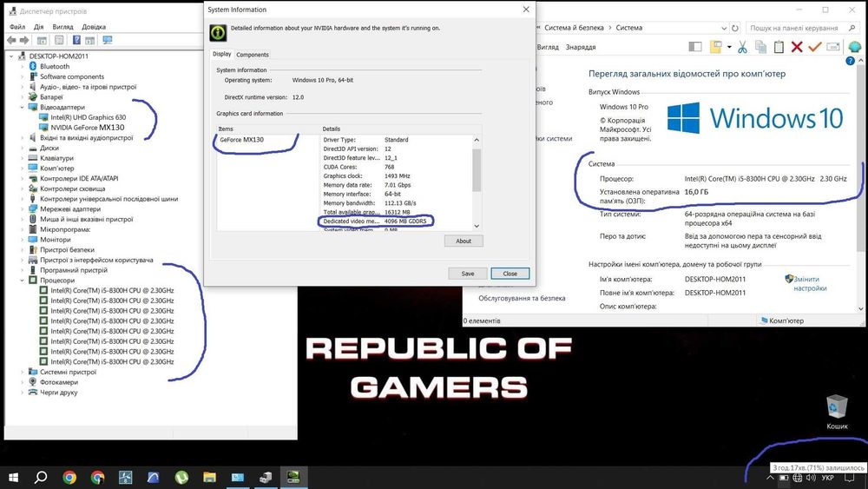The height and width of the screenshot is (489, 868).
Task: Open the dropdown arrow next to the yellow folder icon
Action: pyautogui.click(x=729, y=47)
